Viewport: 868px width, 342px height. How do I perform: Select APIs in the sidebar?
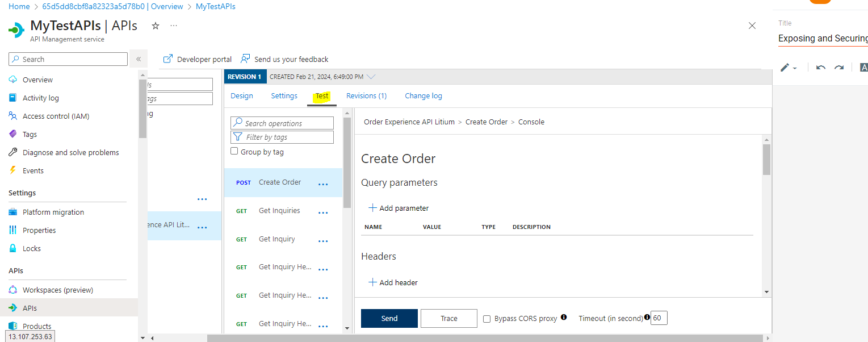click(69, 308)
